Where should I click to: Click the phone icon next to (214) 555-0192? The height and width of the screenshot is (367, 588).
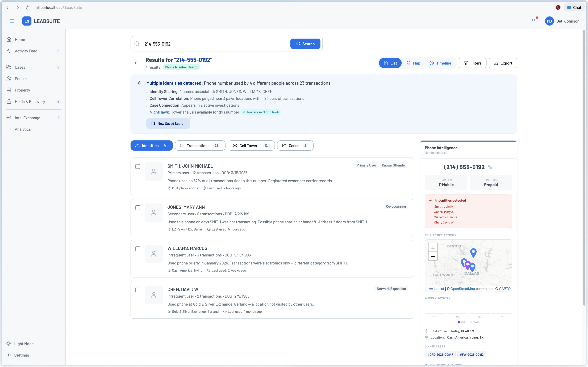(x=490, y=167)
